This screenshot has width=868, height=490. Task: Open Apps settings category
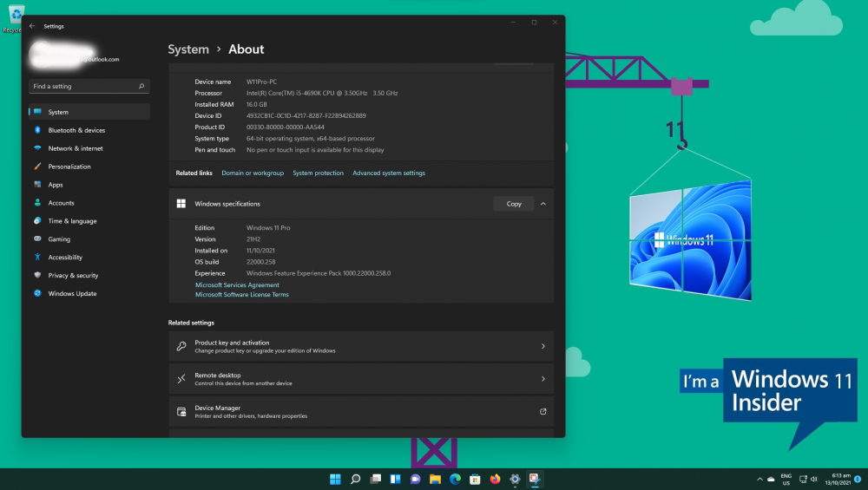tap(89, 185)
